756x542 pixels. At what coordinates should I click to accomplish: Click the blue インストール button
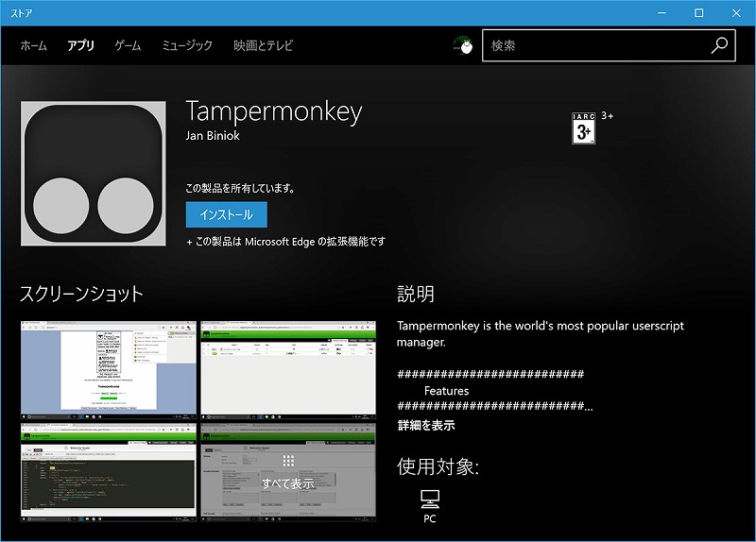[x=227, y=214]
